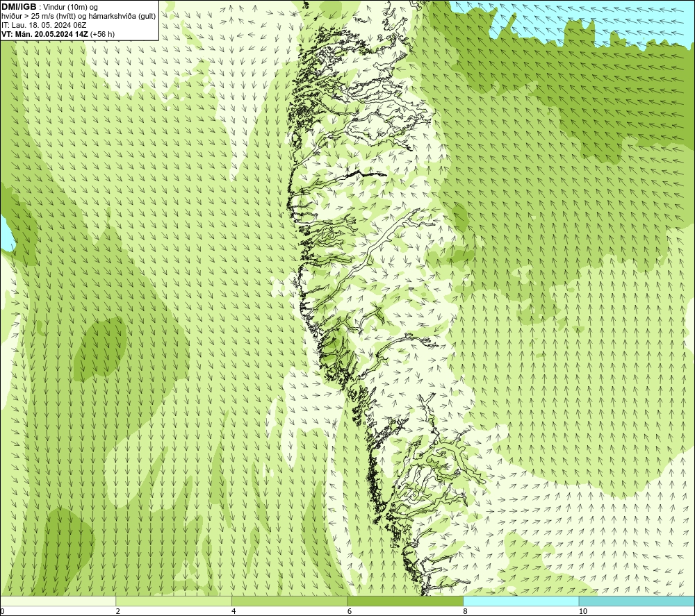Click the 6–8 m/s dark green swatch

click(x=405, y=601)
